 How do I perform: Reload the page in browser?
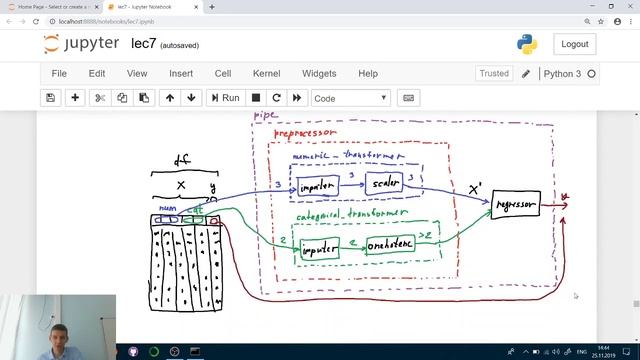(x=36, y=22)
